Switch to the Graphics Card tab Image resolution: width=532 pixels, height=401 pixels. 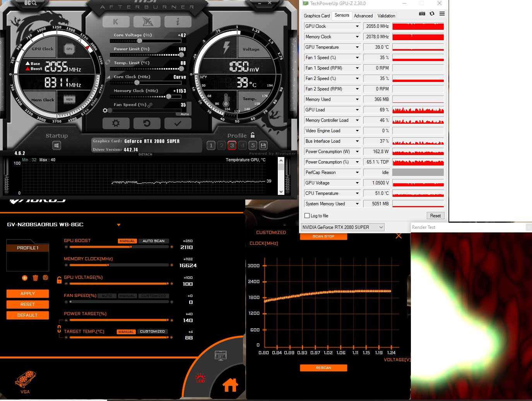[x=317, y=16]
